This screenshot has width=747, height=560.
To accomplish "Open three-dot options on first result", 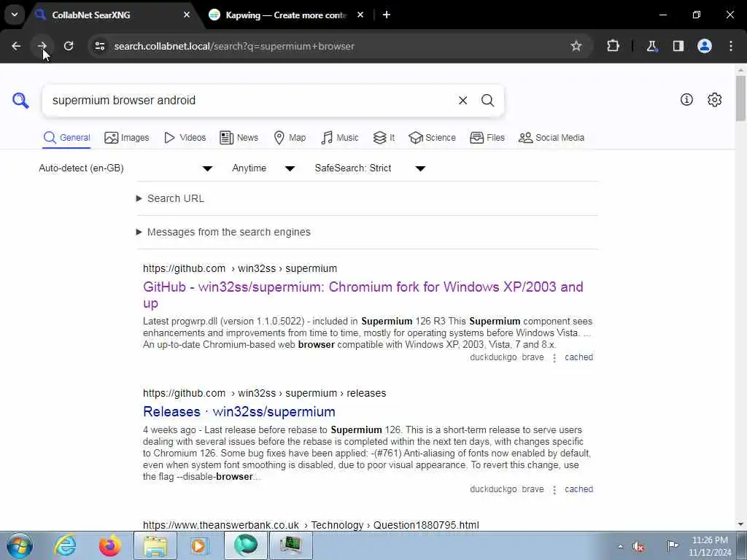I will (x=554, y=358).
